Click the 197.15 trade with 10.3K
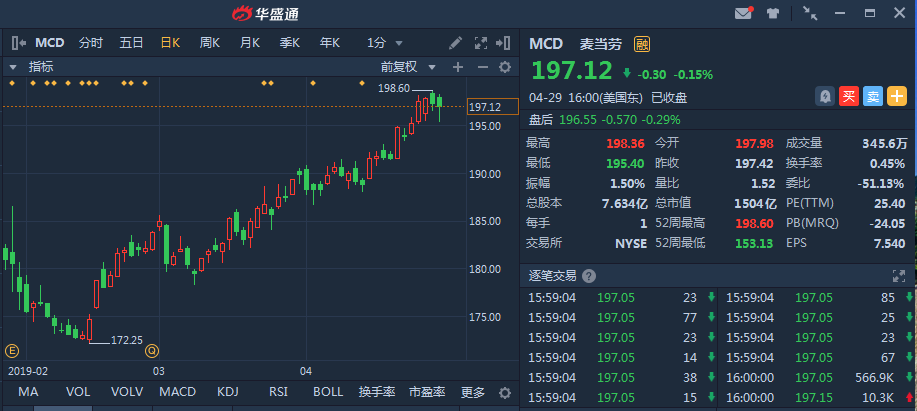Screen dimensions: 917x411 coord(816,398)
